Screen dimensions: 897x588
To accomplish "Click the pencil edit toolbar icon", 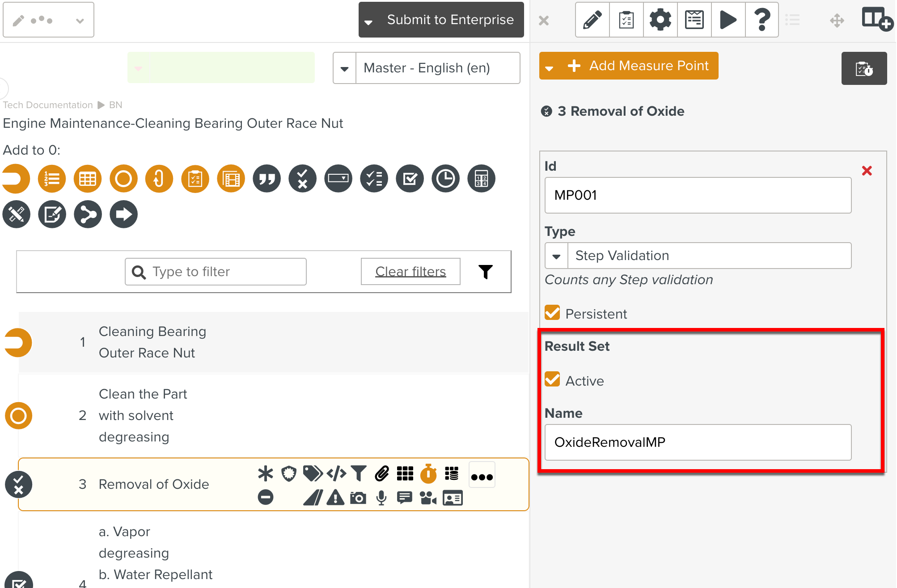I will click(592, 20).
